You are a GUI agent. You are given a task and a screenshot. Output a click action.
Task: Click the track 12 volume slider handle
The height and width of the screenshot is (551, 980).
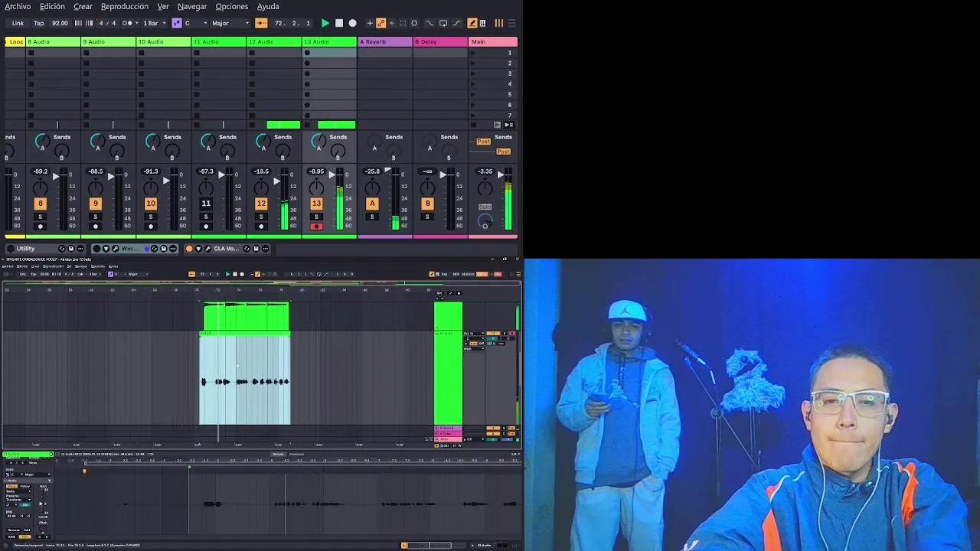coord(276,182)
